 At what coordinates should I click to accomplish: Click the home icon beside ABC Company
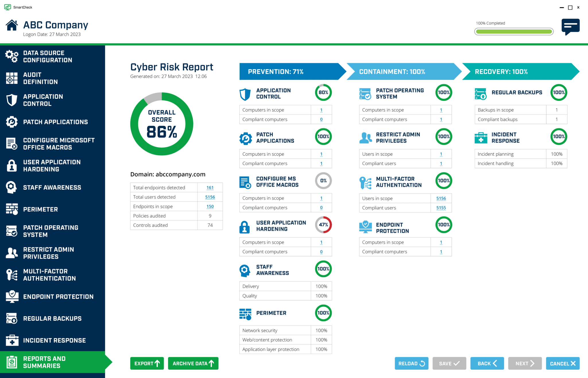click(11, 25)
